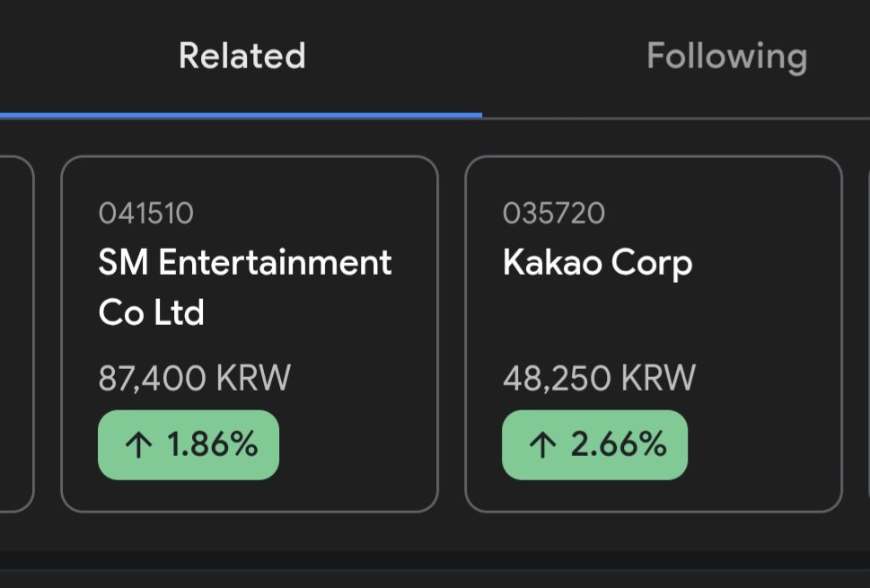
Task: Click the "2.66%" percentage text
Action: pyautogui.click(x=619, y=444)
